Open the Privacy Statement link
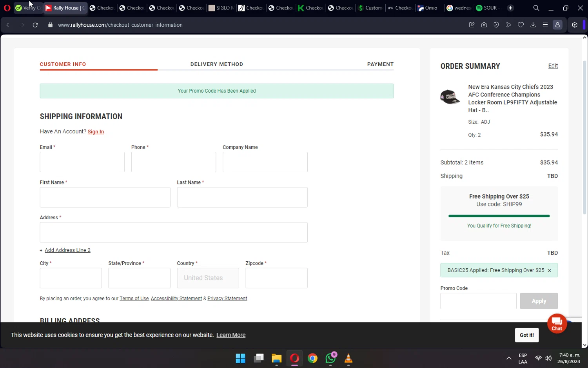The image size is (588, 368). [x=227, y=299]
